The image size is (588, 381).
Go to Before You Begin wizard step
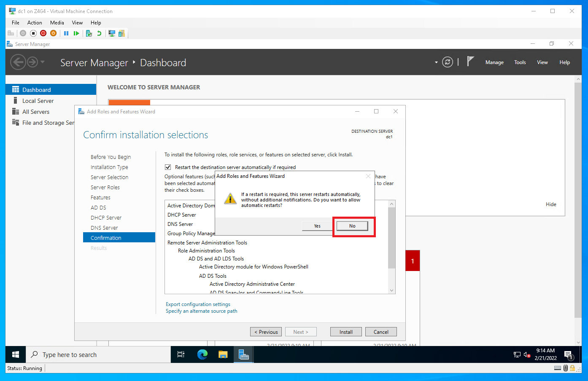(x=111, y=157)
